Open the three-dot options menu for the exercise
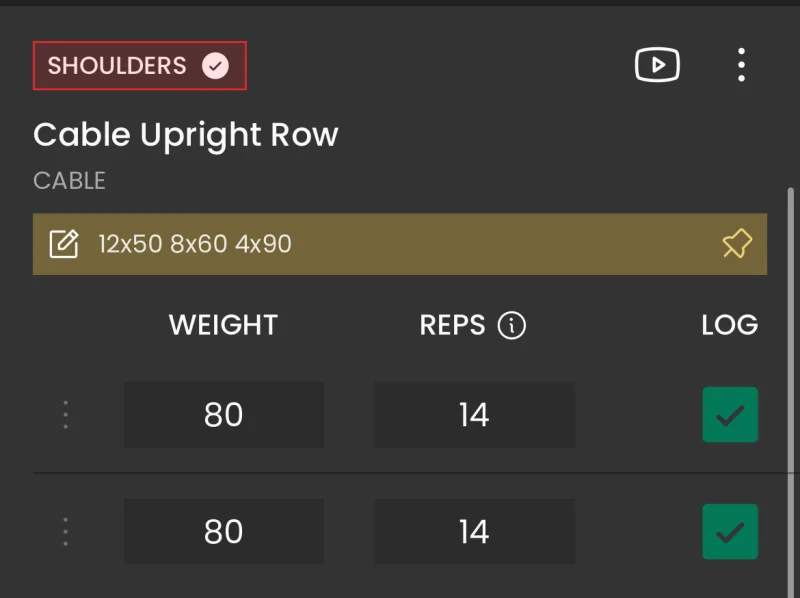 coord(741,65)
